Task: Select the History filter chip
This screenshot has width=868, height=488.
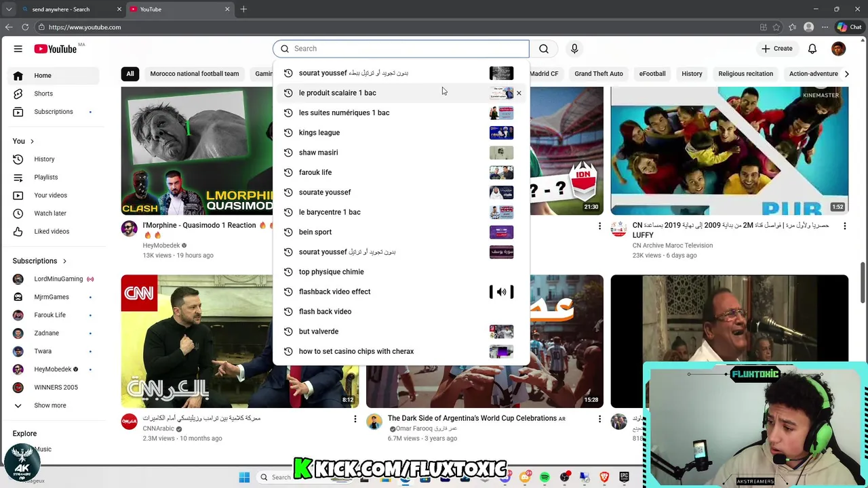Action: 692,74
